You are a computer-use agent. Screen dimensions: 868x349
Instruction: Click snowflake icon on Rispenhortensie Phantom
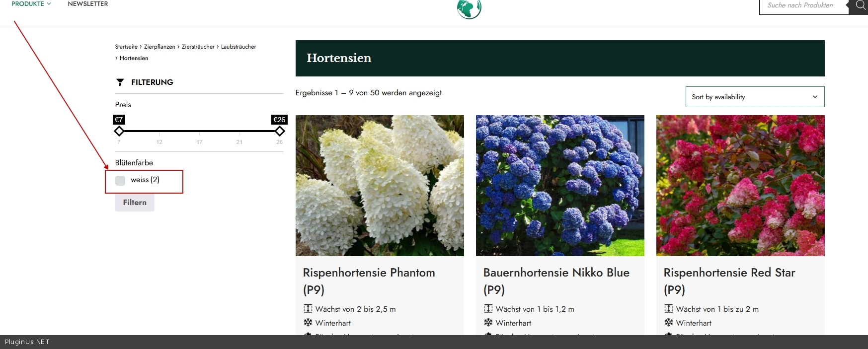click(x=308, y=323)
